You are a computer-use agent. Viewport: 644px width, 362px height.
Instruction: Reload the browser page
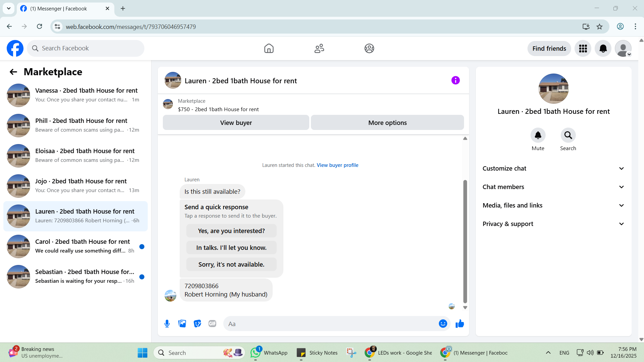coord(39,27)
